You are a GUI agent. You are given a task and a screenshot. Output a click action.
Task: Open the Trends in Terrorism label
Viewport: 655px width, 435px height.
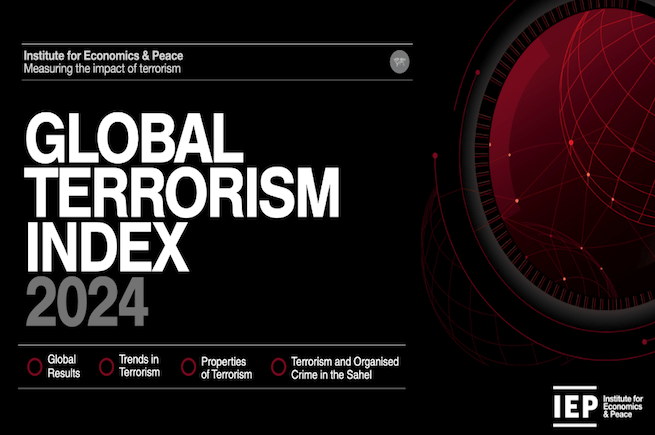coord(139,366)
